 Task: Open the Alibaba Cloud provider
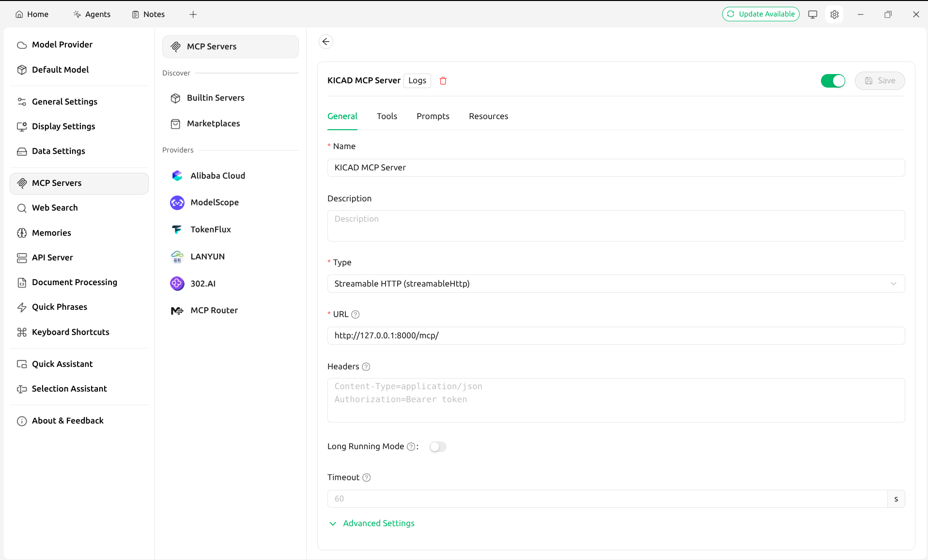pos(217,176)
